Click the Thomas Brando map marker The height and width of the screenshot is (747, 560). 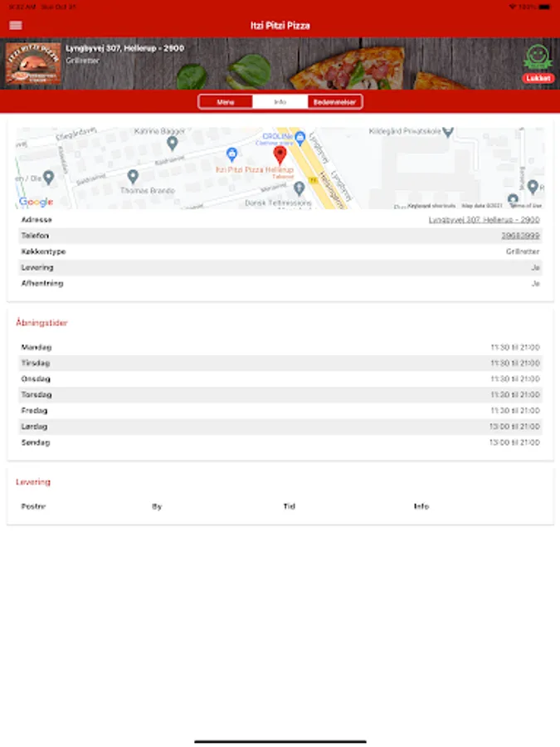point(133,177)
